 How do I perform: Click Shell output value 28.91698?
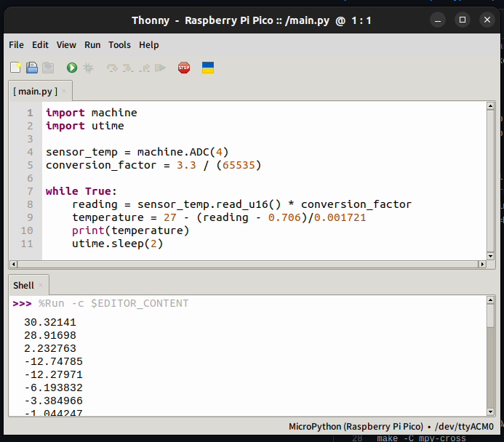tap(50, 335)
